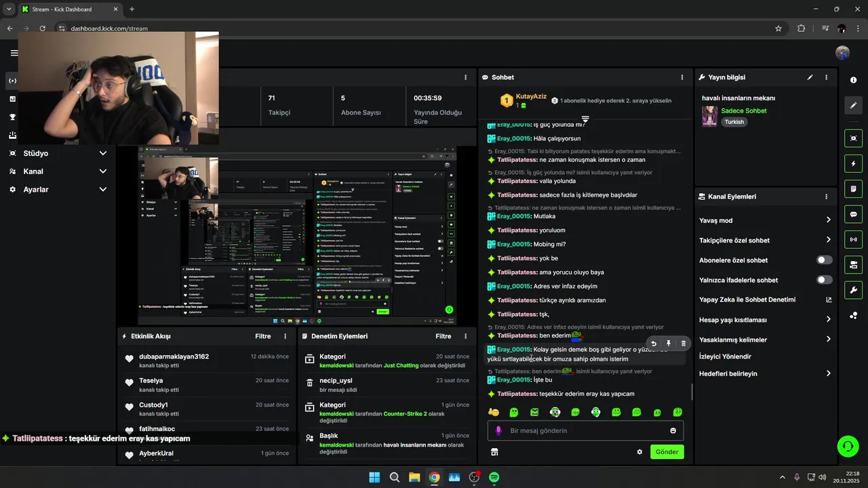Toggle the moderation log document icon
The width and height of the screenshot is (868, 488).
(x=853, y=188)
